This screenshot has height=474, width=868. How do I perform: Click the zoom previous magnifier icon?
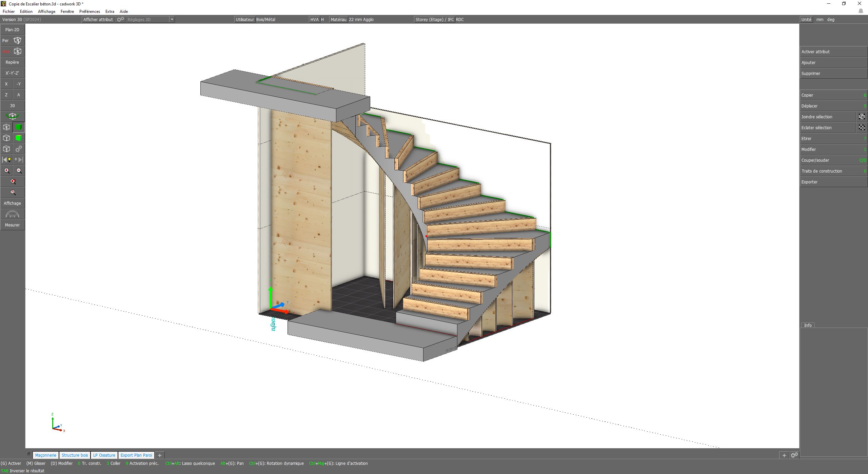[12, 181]
